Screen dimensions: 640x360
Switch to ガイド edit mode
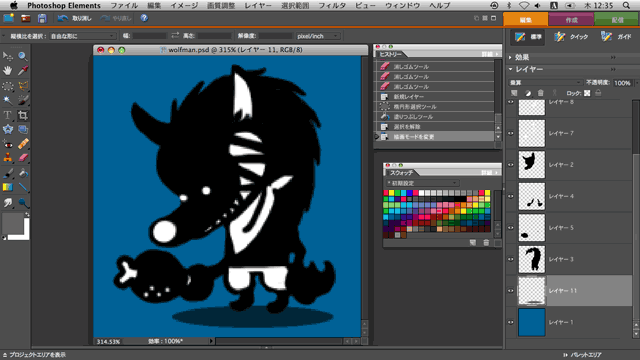616,37
